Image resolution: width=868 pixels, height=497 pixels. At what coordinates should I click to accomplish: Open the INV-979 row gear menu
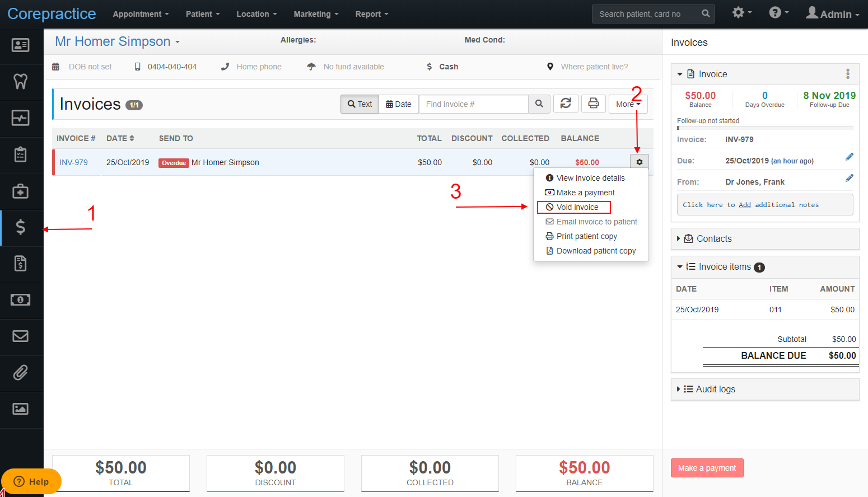click(640, 162)
